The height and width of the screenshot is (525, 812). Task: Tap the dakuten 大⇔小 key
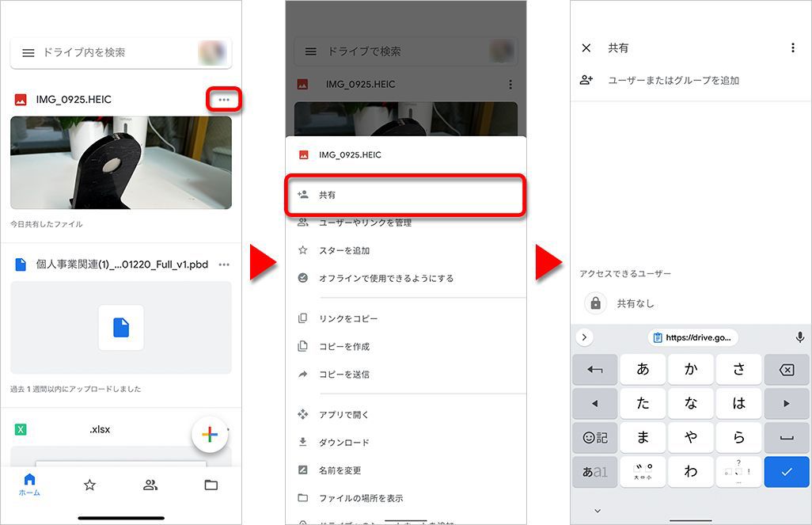643,472
